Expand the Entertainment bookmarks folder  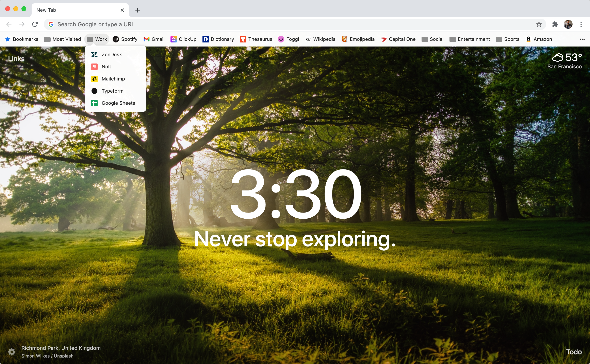click(470, 39)
